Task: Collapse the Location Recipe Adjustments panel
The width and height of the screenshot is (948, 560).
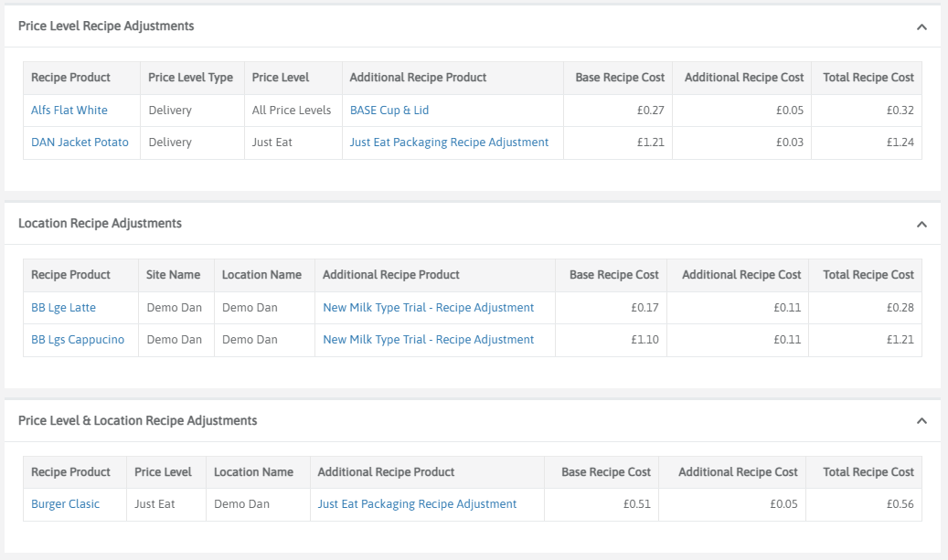Action: coord(921,225)
